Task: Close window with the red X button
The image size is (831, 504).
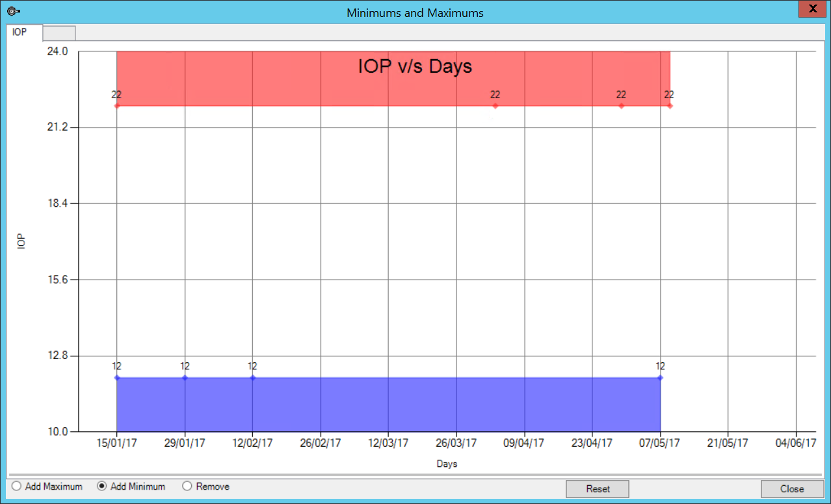Action: click(812, 9)
